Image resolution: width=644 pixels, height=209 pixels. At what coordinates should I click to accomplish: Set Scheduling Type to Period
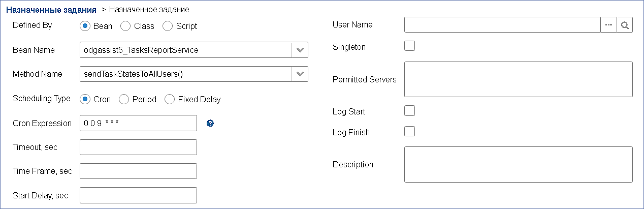[124, 99]
